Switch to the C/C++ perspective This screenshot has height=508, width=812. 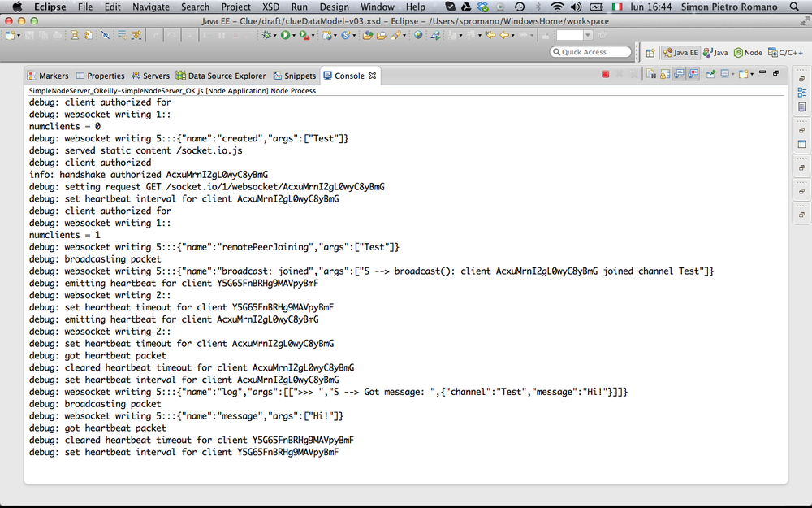(786, 53)
